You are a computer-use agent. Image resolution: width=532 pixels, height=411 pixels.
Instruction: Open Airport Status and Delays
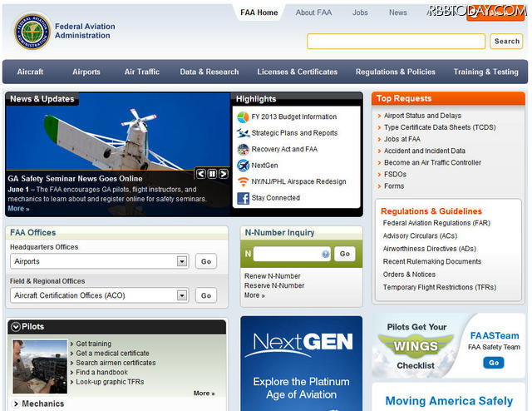click(422, 116)
